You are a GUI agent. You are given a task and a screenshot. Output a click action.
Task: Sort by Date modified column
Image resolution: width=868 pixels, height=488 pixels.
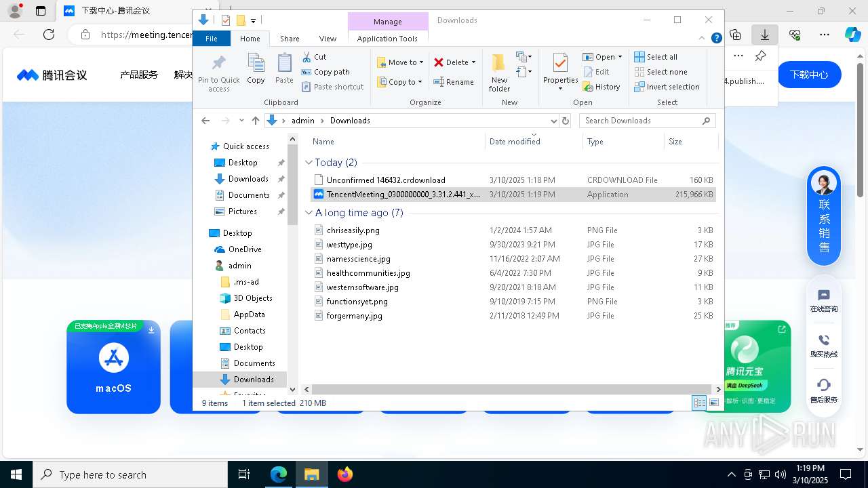tap(534, 142)
